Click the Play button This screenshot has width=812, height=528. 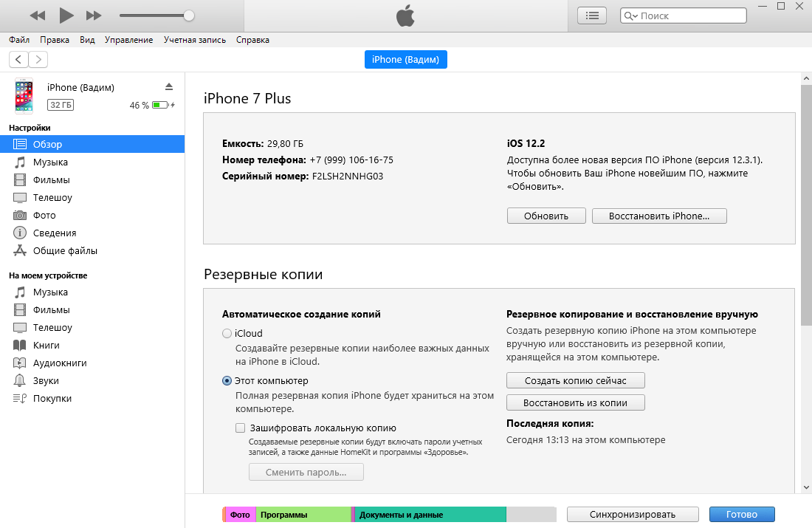point(66,15)
